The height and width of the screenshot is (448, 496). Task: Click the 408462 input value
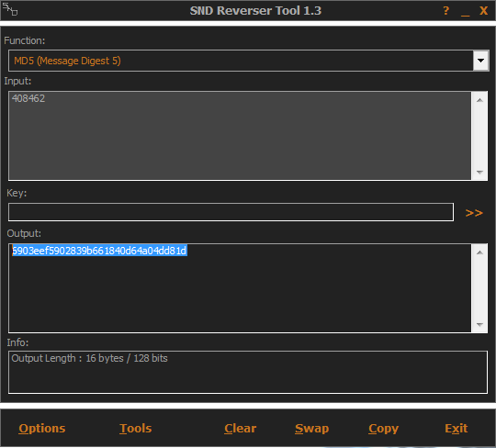(28, 98)
